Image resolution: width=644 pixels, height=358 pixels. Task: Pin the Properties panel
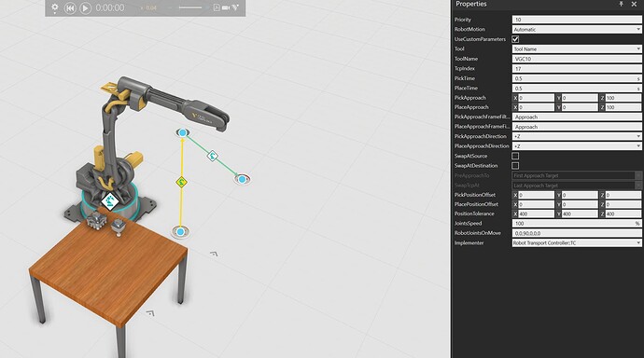(621, 4)
